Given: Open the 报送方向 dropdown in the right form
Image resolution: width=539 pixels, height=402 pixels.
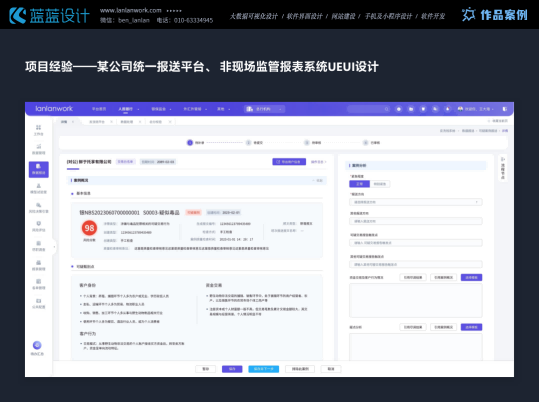Looking at the screenshot, I should click(x=416, y=202).
